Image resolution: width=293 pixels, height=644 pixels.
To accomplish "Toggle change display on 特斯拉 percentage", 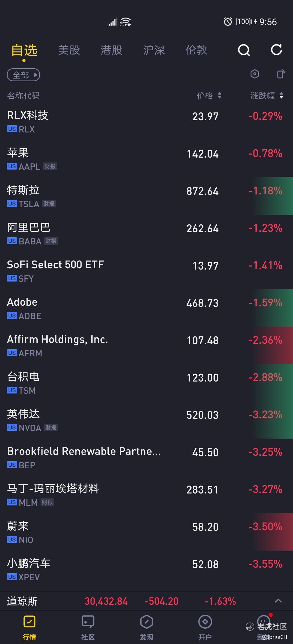I will (x=265, y=191).
